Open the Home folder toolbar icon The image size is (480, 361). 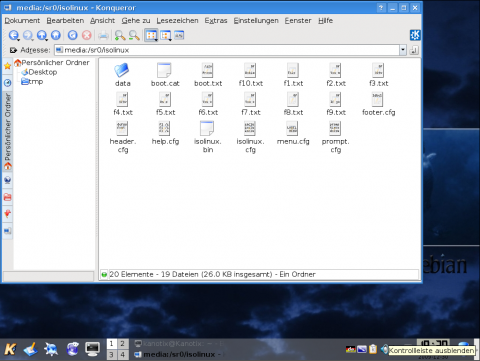coord(56,35)
